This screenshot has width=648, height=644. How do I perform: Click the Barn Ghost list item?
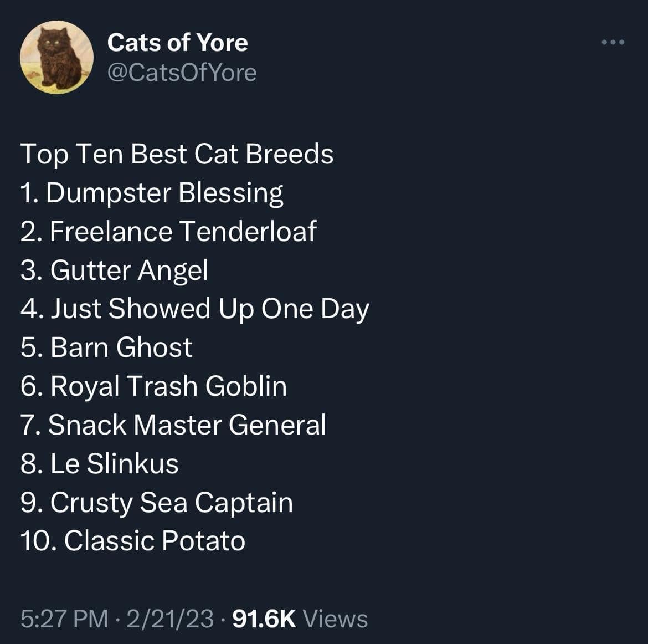(x=106, y=347)
